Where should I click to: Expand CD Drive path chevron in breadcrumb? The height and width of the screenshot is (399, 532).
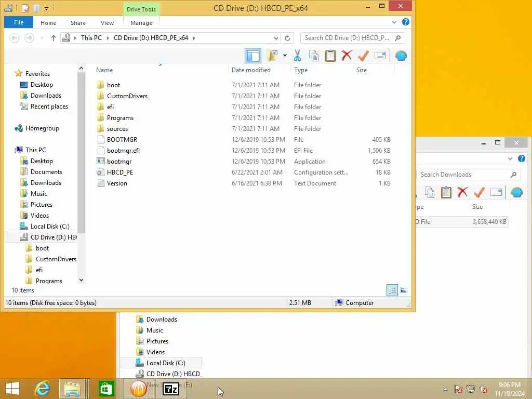(194, 38)
